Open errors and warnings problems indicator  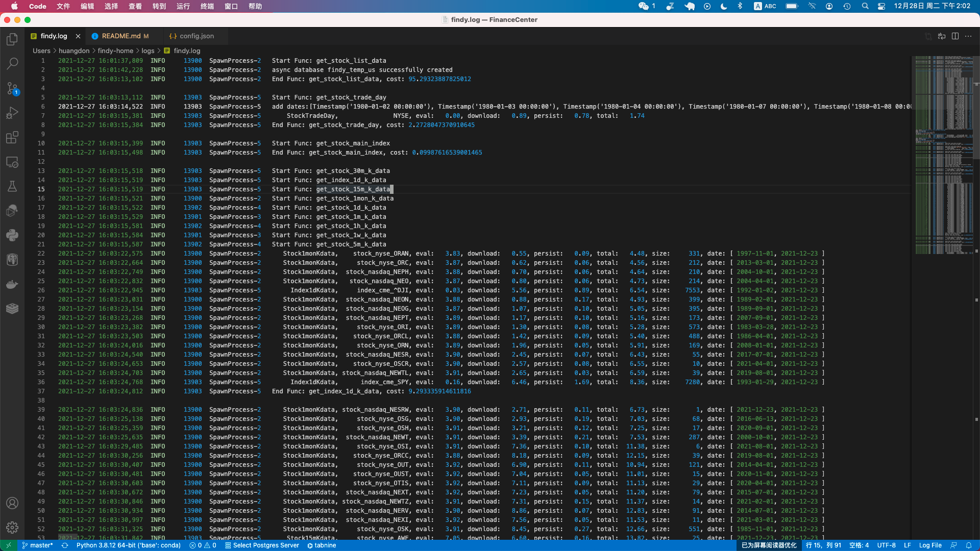click(203, 545)
